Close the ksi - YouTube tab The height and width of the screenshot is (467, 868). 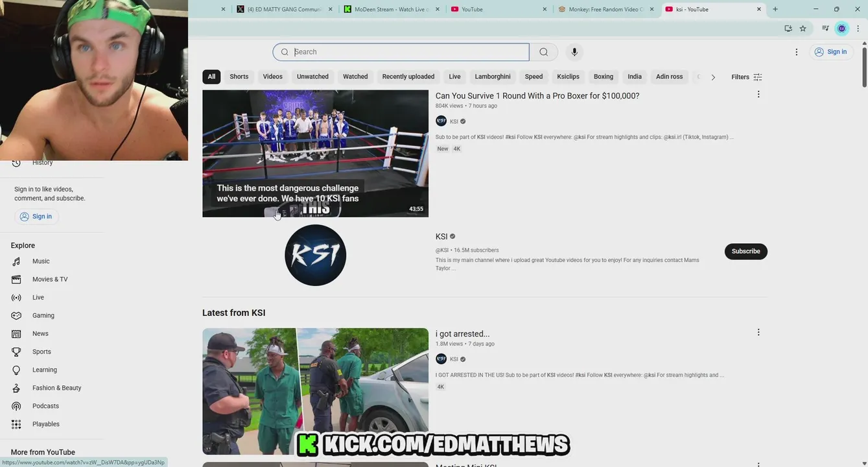pyautogui.click(x=759, y=9)
